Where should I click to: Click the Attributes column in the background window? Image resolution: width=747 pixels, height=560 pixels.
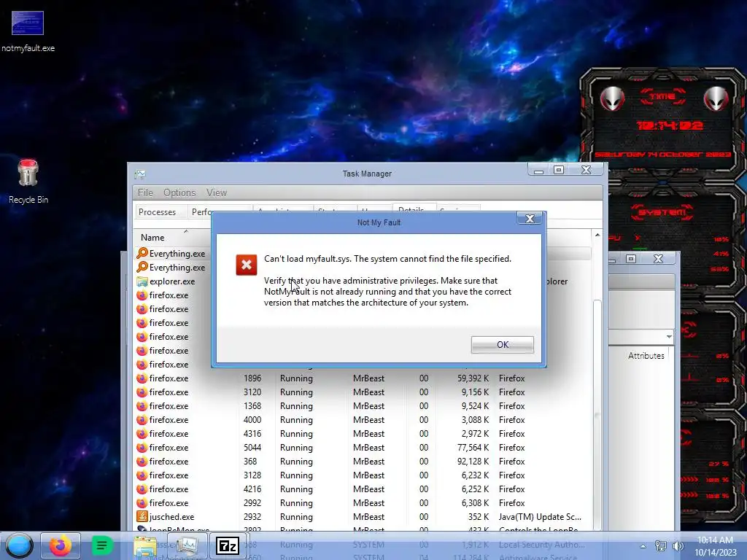point(646,356)
